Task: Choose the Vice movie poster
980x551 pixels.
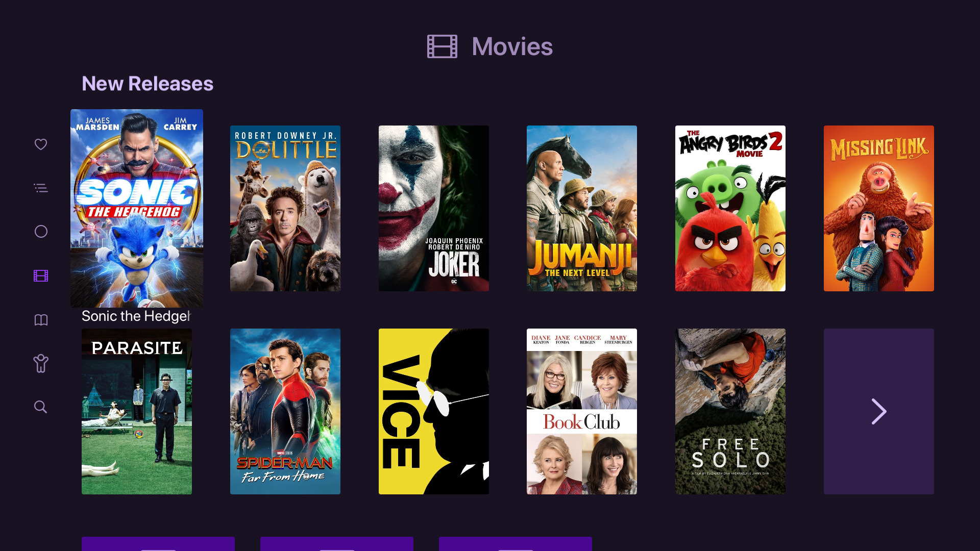Action: [x=433, y=411]
